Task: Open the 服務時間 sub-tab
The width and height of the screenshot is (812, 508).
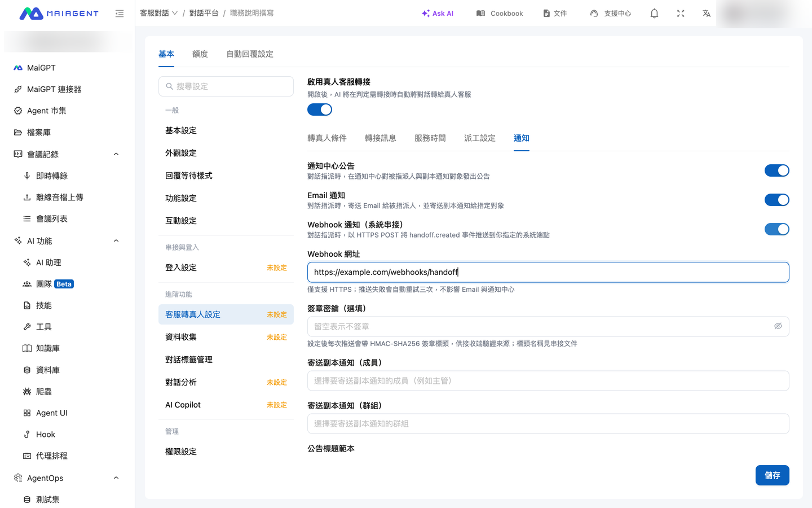Action: coord(430,138)
